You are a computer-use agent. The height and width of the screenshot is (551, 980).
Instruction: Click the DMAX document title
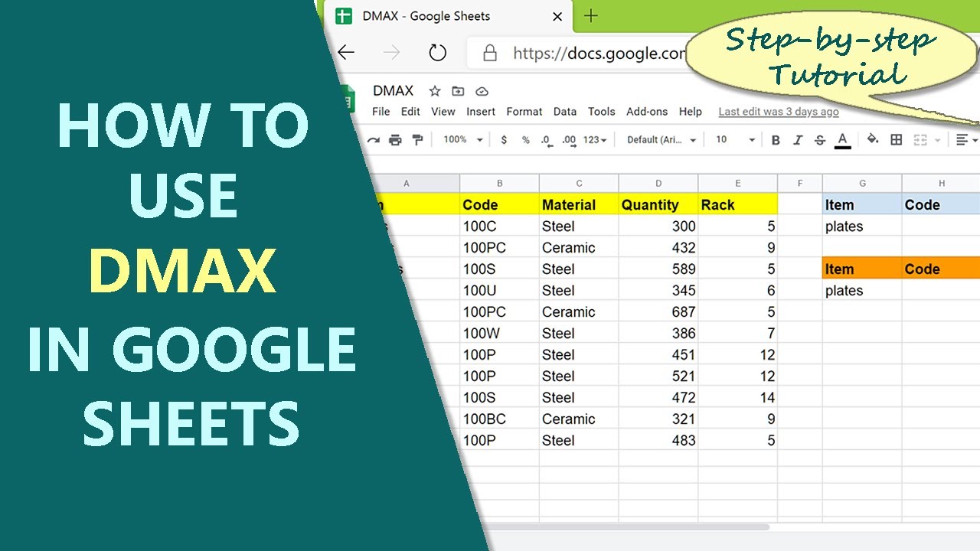[394, 90]
